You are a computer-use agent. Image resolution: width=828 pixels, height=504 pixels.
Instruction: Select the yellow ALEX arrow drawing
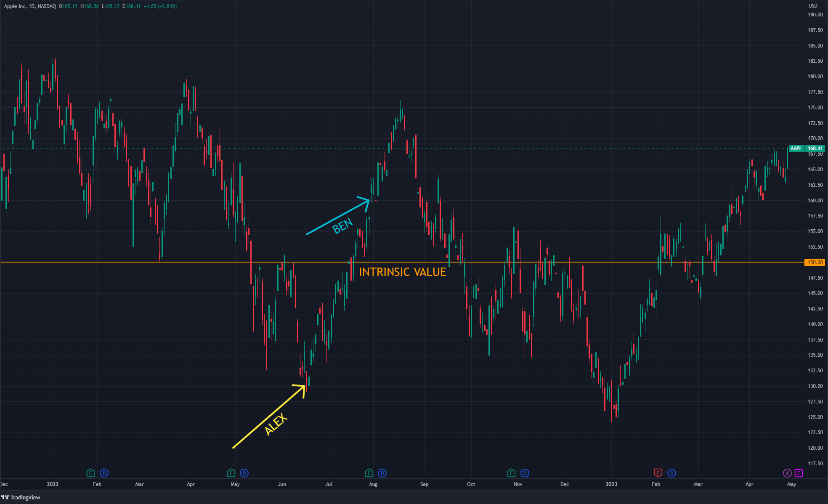269,416
